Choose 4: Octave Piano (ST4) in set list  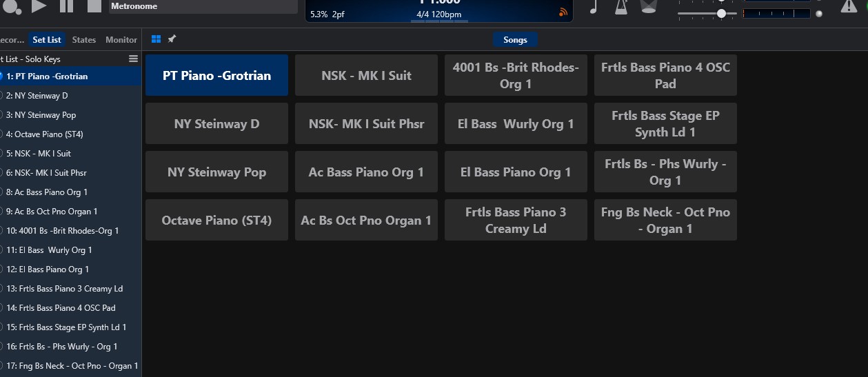(x=70, y=134)
